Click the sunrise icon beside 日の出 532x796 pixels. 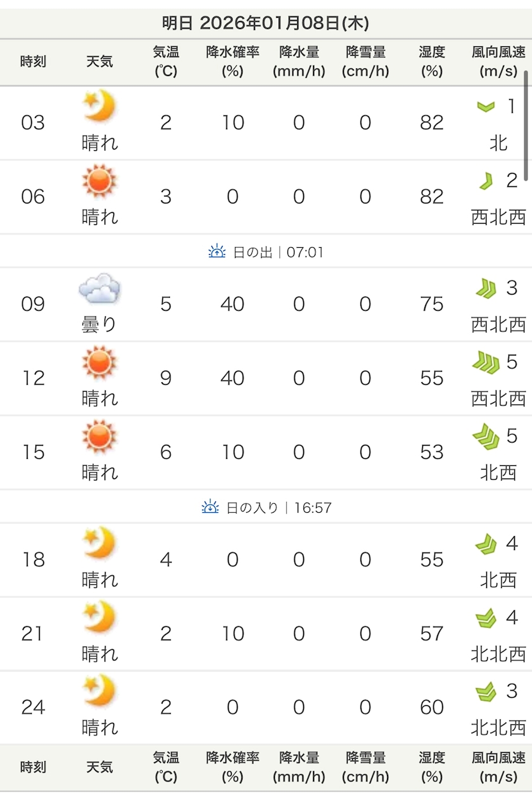pyautogui.click(x=217, y=252)
